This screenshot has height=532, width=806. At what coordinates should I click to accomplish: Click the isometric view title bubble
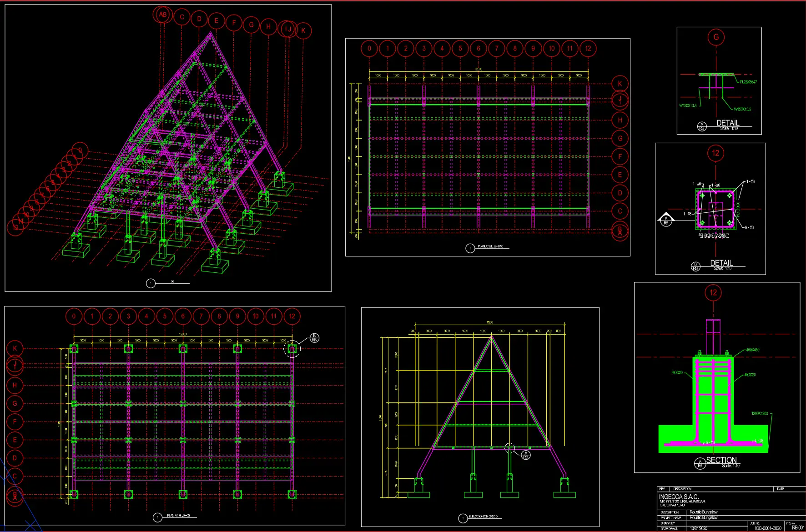click(x=151, y=283)
